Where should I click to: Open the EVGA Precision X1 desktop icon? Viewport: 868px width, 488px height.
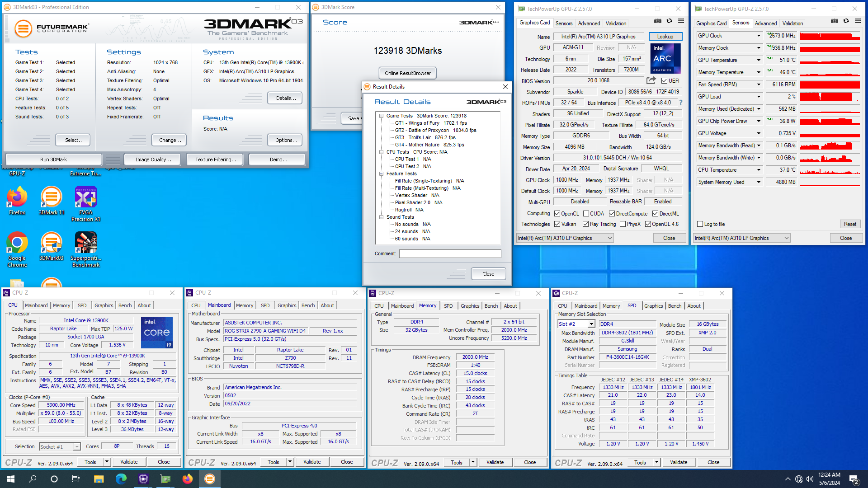[86, 204]
